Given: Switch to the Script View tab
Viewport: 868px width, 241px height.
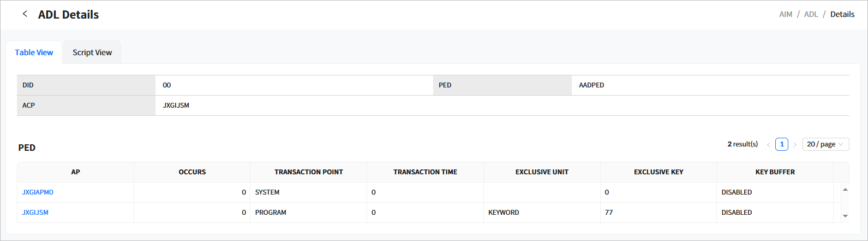Looking at the screenshot, I should (x=92, y=52).
